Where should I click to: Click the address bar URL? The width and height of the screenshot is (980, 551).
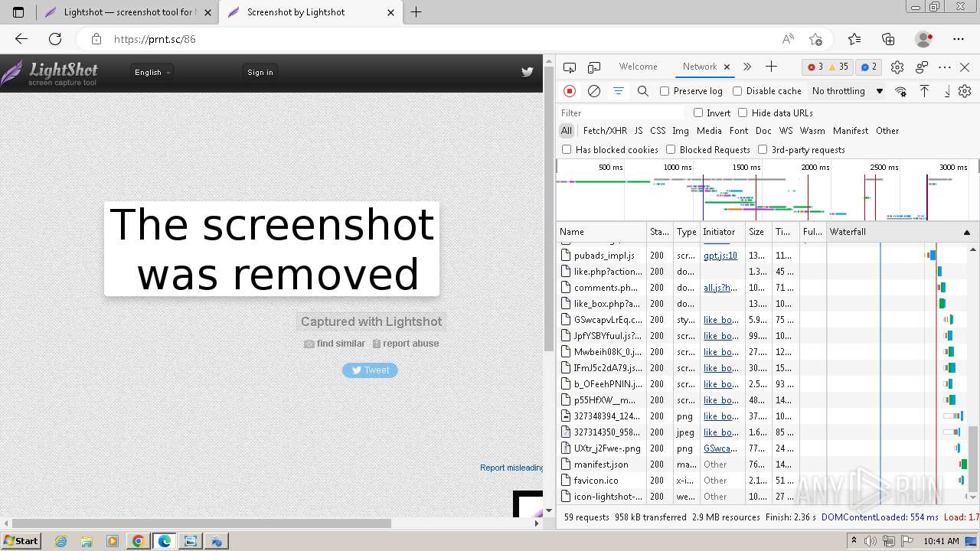155,39
